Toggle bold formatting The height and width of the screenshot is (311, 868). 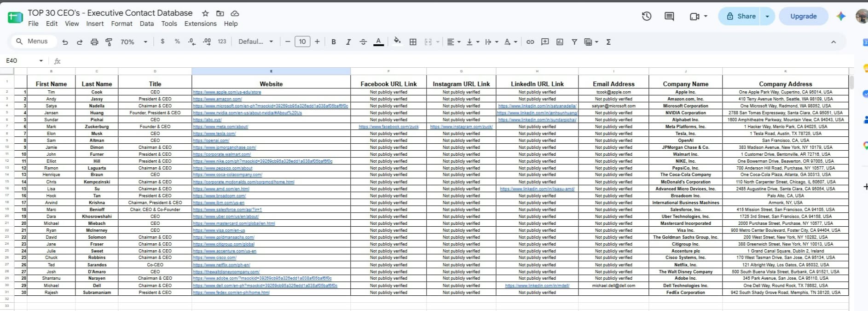coord(334,42)
